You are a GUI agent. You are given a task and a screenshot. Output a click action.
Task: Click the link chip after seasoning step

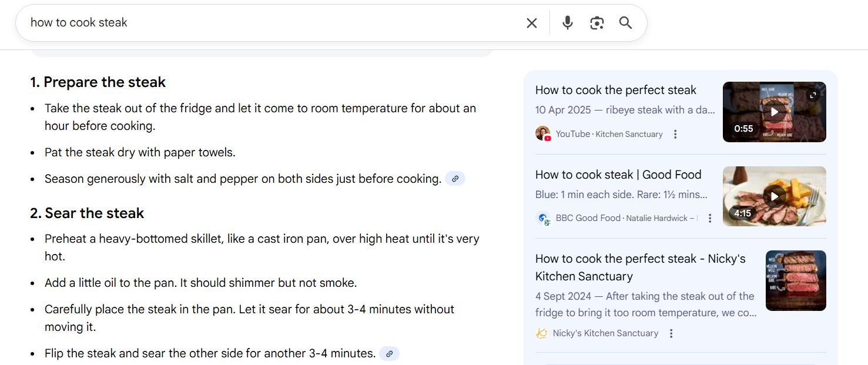pos(455,178)
